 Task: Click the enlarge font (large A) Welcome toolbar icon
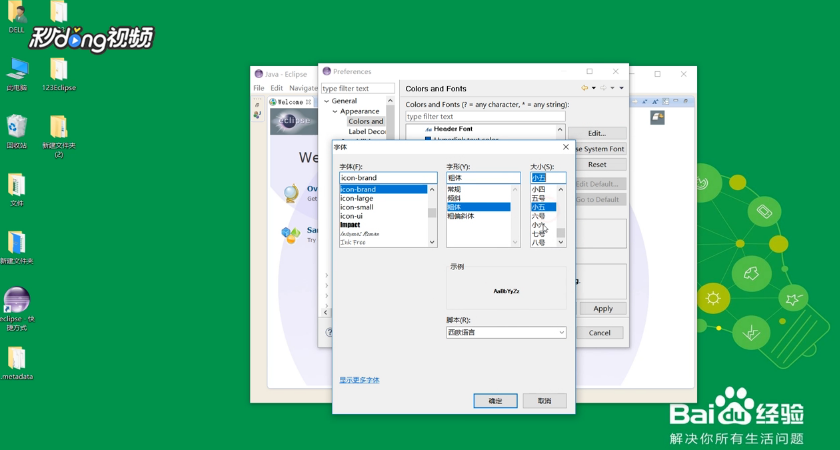[x=655, y=101]
